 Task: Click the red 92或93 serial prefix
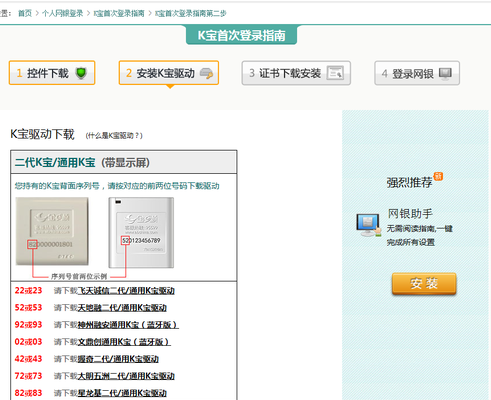(x=28, y=325)
